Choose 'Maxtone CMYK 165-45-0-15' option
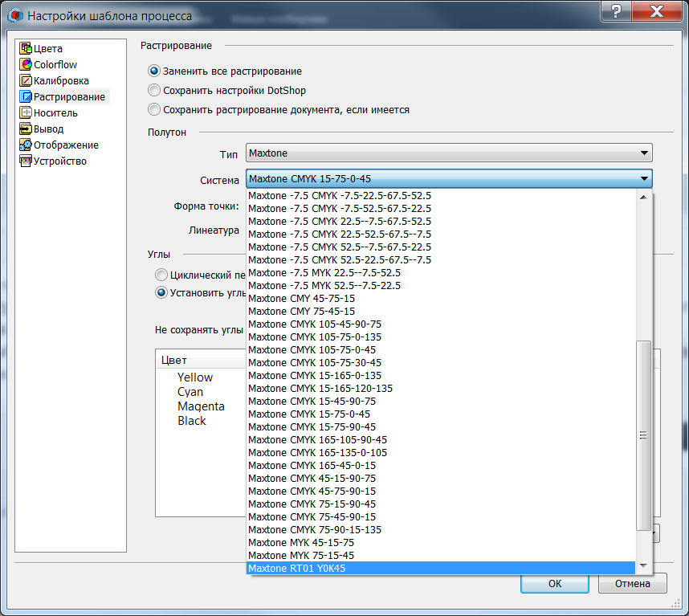Screen dimensions: 689x616 coord(441,465)
